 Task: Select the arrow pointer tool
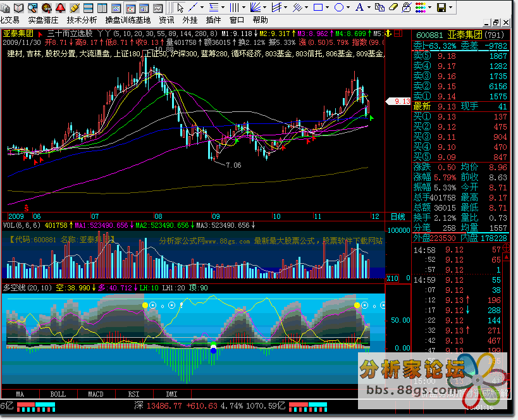[x=180, y=8]
